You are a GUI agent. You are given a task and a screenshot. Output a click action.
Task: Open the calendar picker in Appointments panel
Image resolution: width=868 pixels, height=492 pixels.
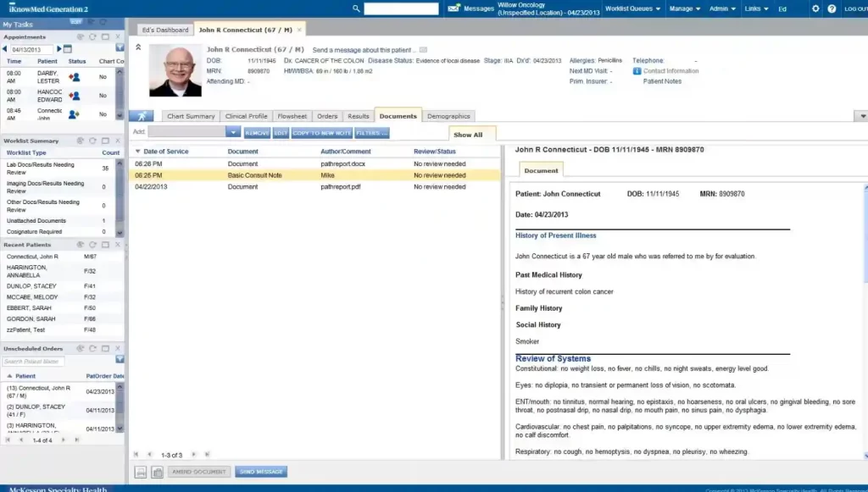[x=67, y=48]
